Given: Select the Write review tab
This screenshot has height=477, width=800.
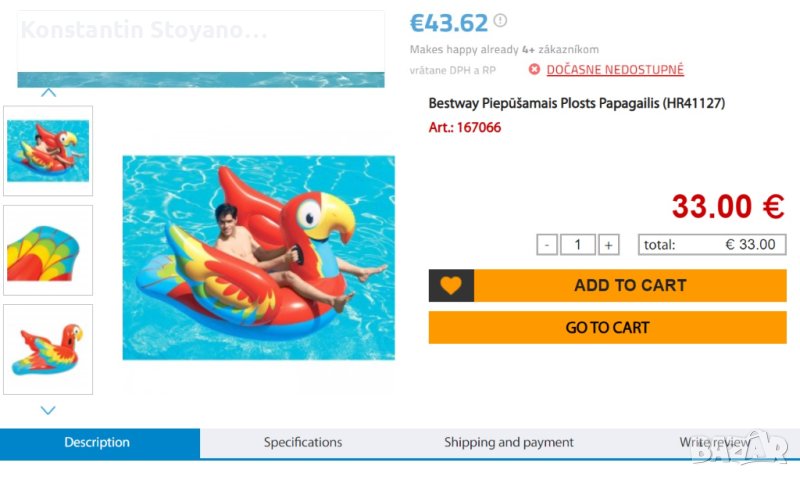Looking at the screenshot, I should (713, 443).
